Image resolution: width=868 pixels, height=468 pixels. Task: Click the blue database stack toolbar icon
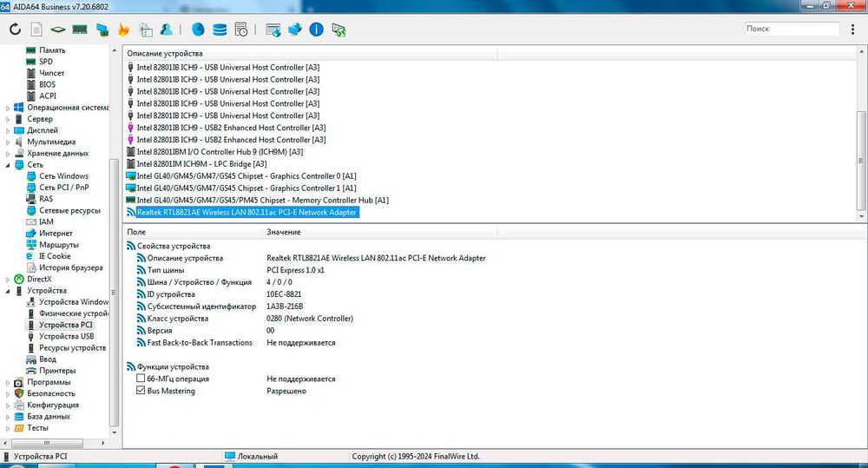[220, 30]
